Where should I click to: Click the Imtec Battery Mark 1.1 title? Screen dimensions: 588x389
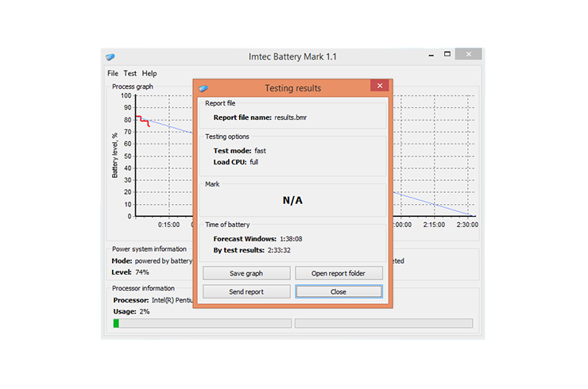[x=292, y=56]
